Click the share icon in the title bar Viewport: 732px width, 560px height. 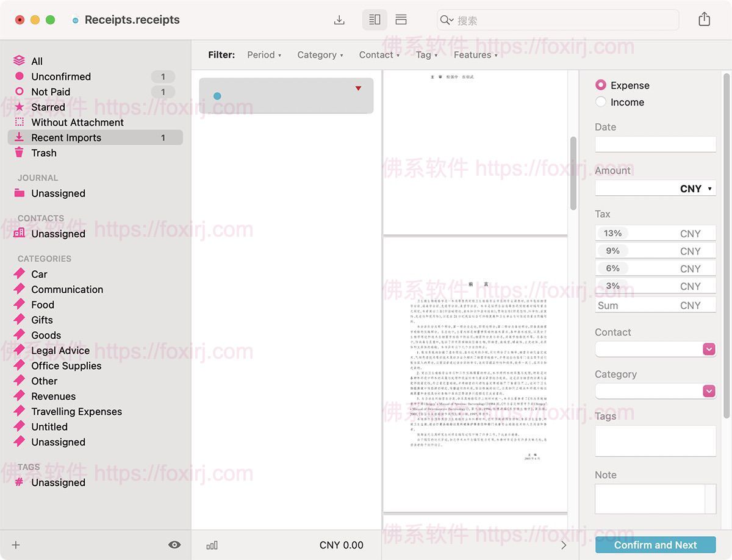tap(704, 20)
